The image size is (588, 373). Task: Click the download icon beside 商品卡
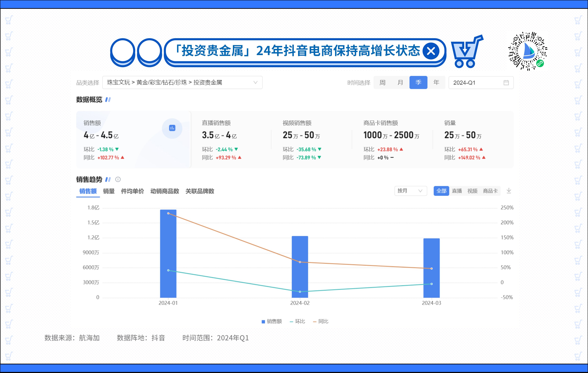[509, 191]
